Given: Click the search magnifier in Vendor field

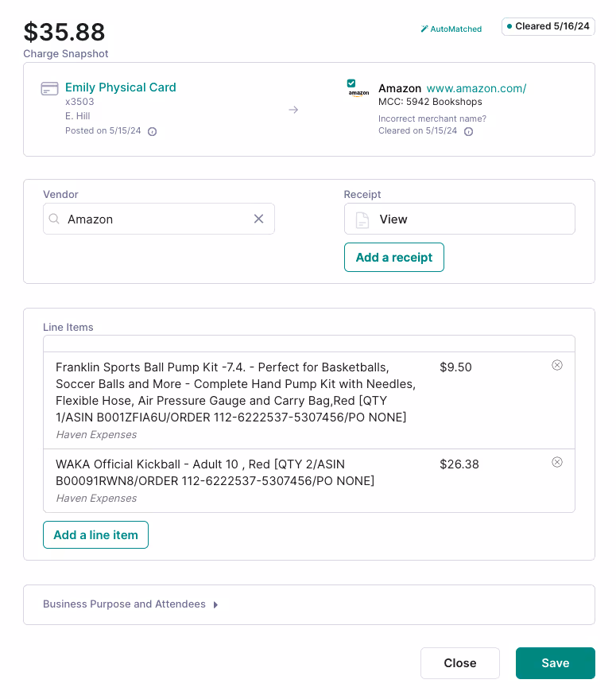Looking at the screenshot, I should [x=54, y=219].
